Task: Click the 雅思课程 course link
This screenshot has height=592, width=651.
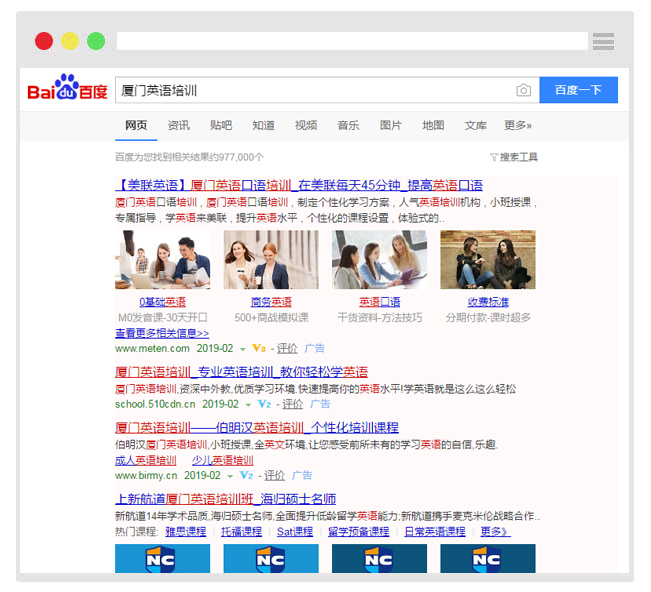Action: click(185, 531)
